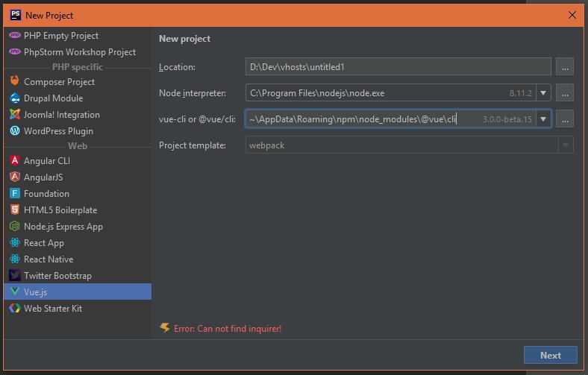This screenshot has height=375, width=588.
Task: Click the PhpStorm logo in title bar
Action: pos(16,15)
